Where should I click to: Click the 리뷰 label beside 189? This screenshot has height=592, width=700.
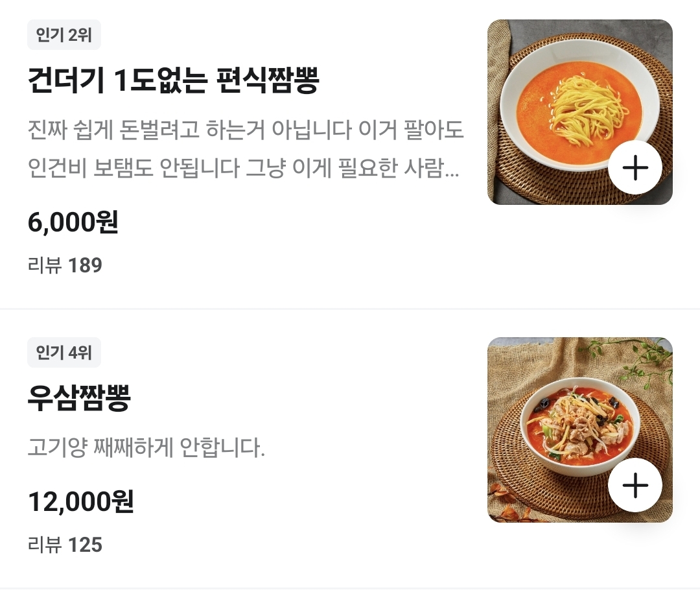(x=45, y=265)
